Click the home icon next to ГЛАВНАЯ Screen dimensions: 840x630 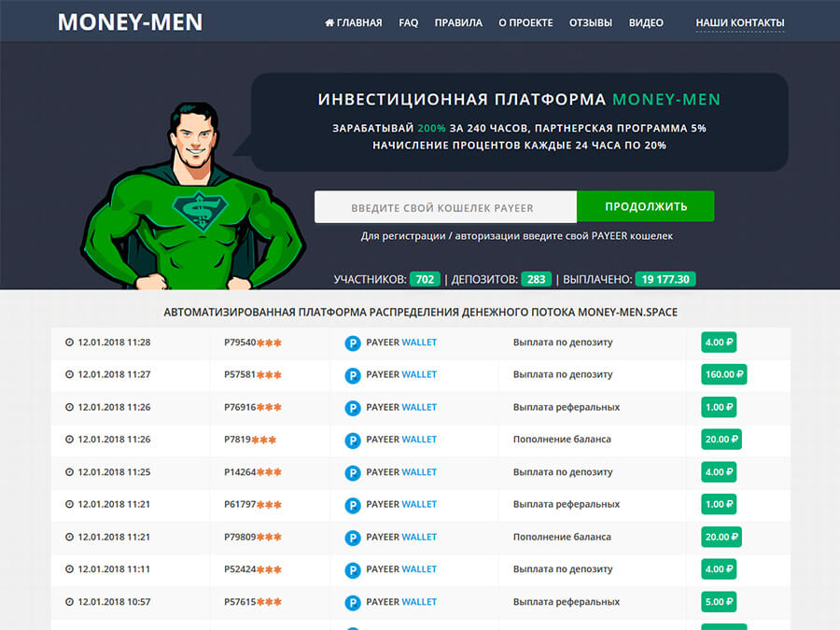point(329,22)
